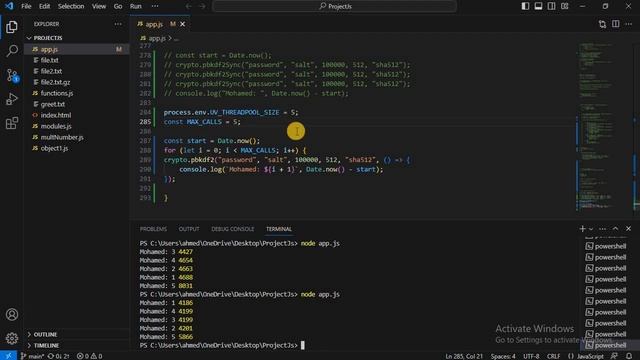The height and width of the screenshot is (360, 640).
Task: Switch to the PROBLEMS panel tab
Action: click(x=153, y=229)
